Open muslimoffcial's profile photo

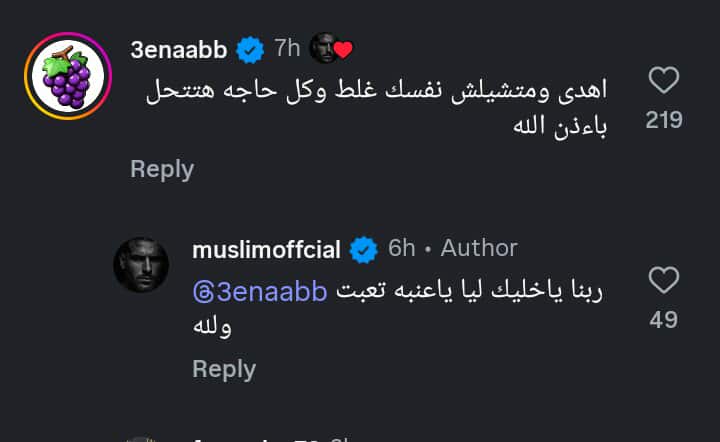click(x=141, y=265)
